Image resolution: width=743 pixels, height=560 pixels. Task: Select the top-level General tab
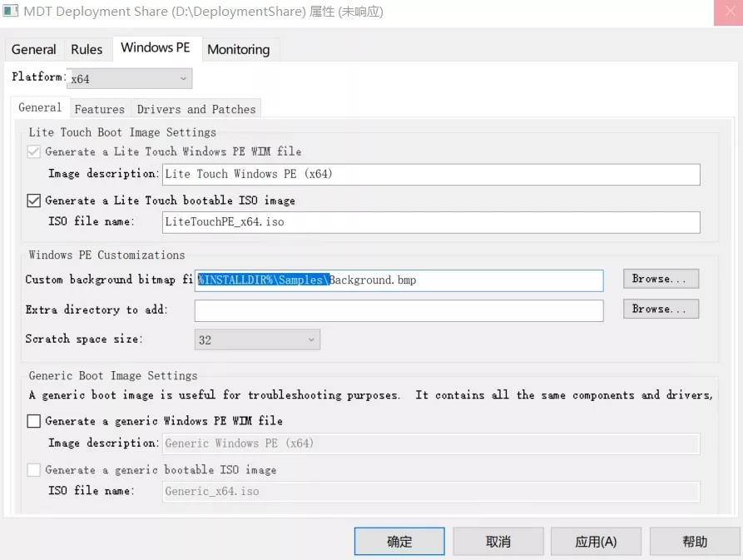click(33, 49)
